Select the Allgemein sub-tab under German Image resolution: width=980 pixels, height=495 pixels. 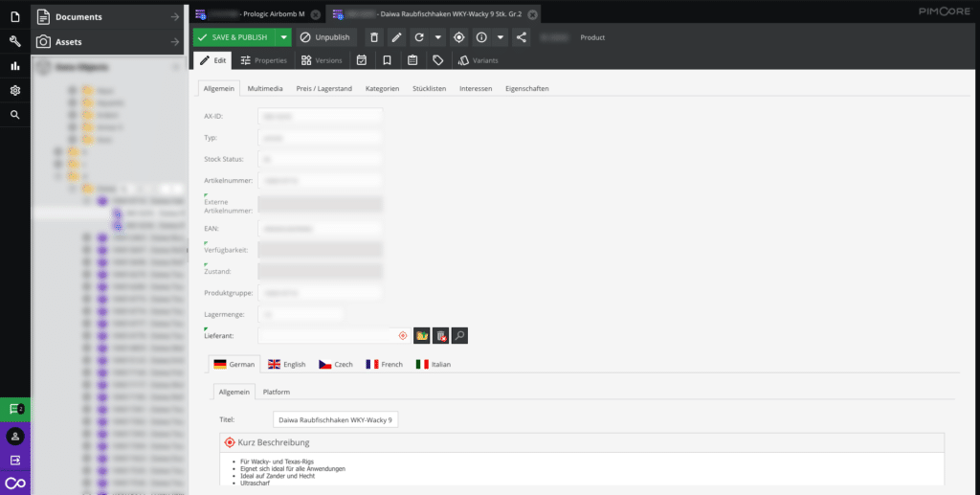[234, 392]
